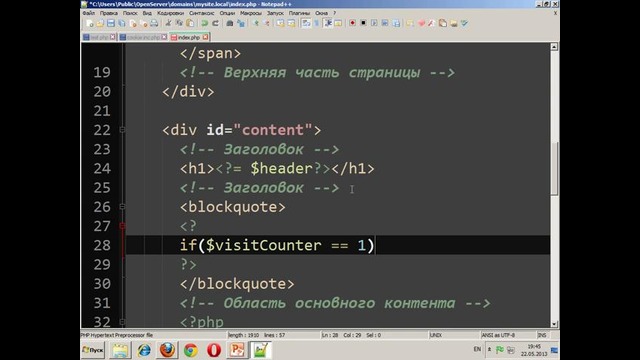Click the INS indicator in status bar
Viewport: 640px width, 360px height.
[x=542, y=335]
